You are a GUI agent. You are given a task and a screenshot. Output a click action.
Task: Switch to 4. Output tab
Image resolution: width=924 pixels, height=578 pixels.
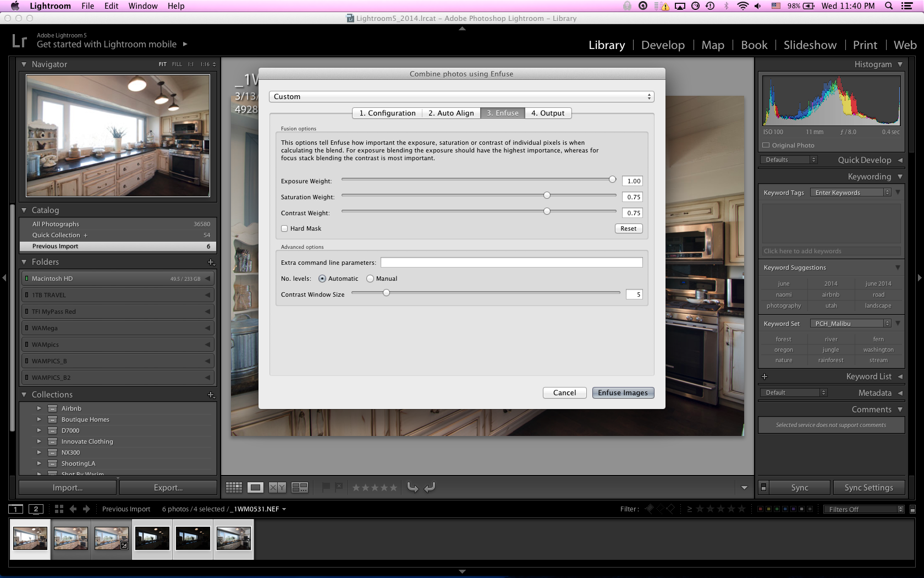tap(548, 113)
